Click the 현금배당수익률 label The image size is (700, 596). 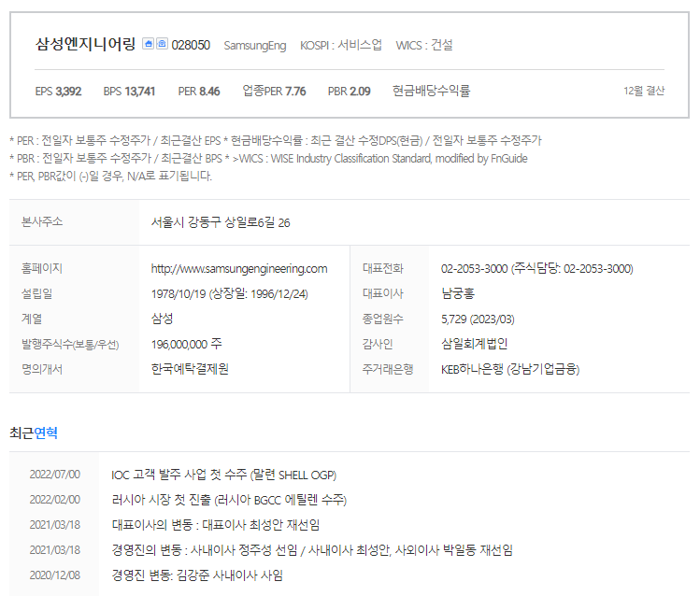(x=431, y=91)
